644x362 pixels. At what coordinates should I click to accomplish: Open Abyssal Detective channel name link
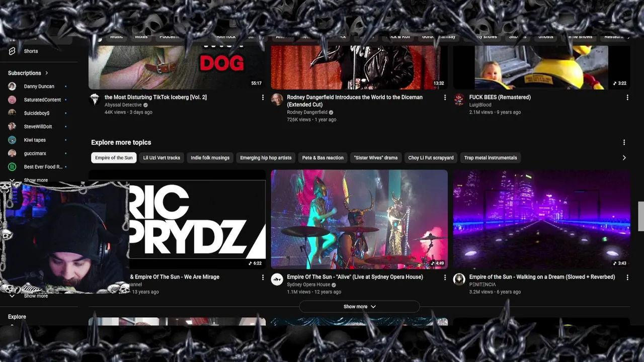[123, 105]
